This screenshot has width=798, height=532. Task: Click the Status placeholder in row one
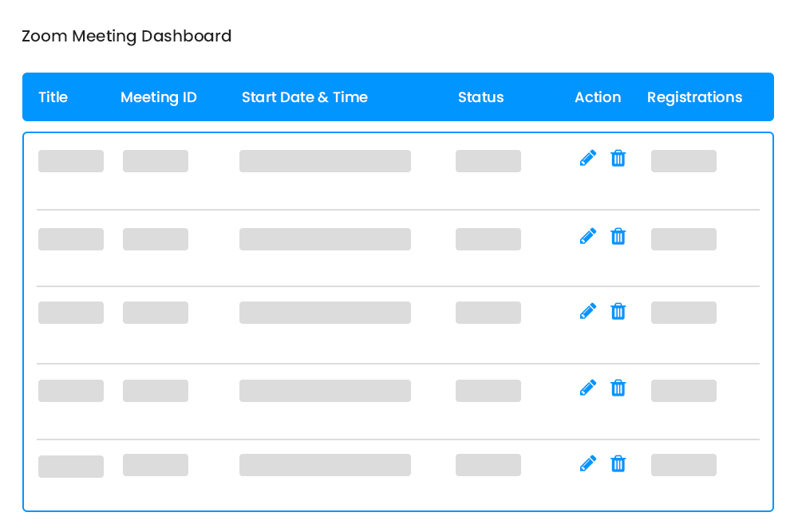(488, 160)
